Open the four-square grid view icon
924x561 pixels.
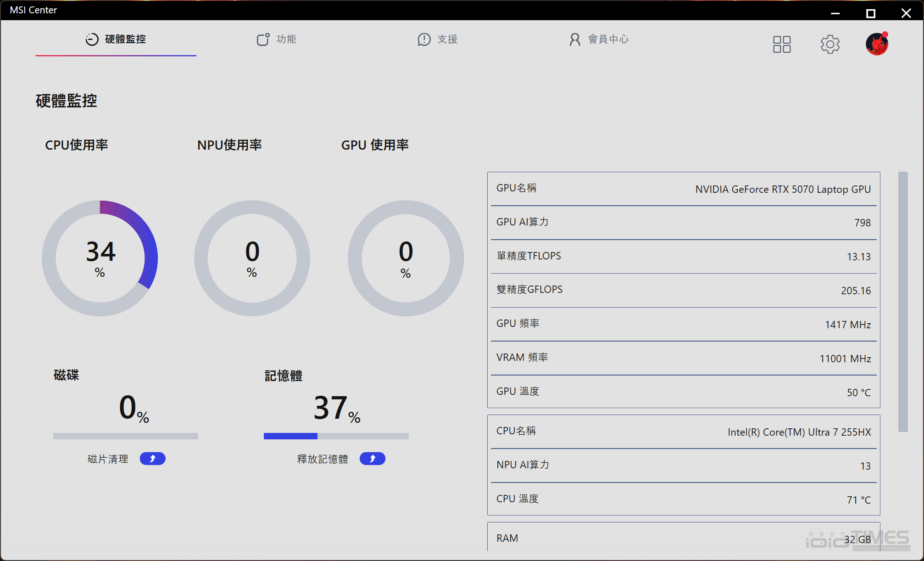[782, 45]
